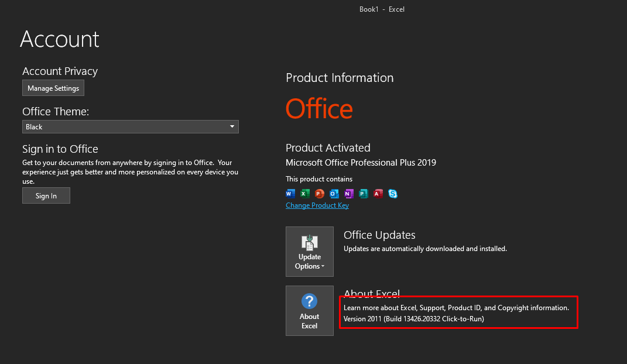Click the Book1 - Excel title bar
The image size is (627, 364).
click(x=382, y=9)
